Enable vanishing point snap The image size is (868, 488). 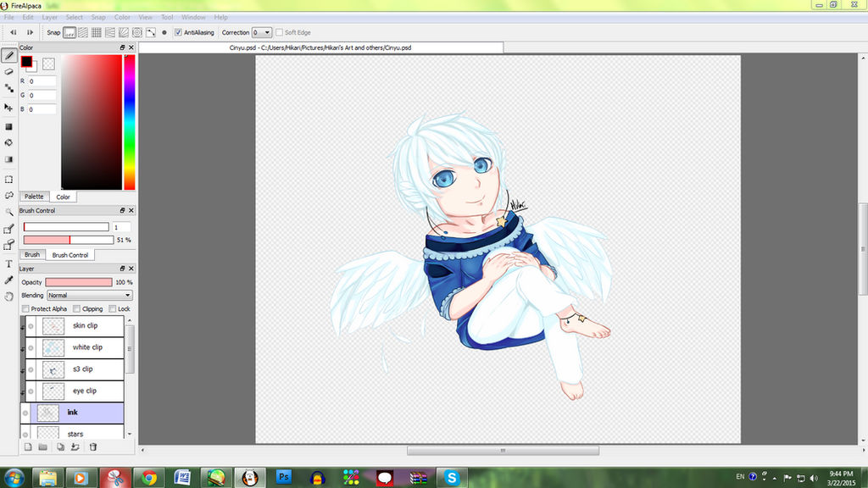[x=109, y=33]
